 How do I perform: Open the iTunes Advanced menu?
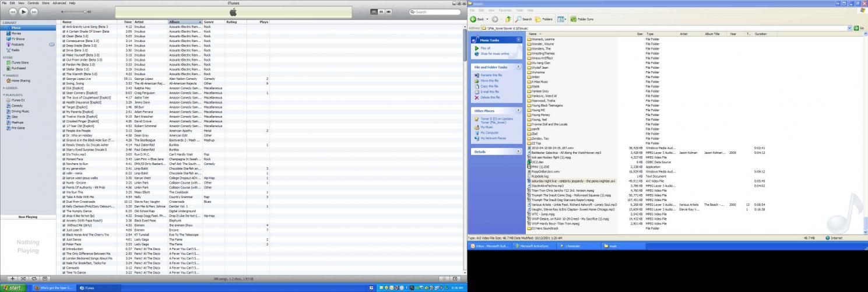point(59,3)
